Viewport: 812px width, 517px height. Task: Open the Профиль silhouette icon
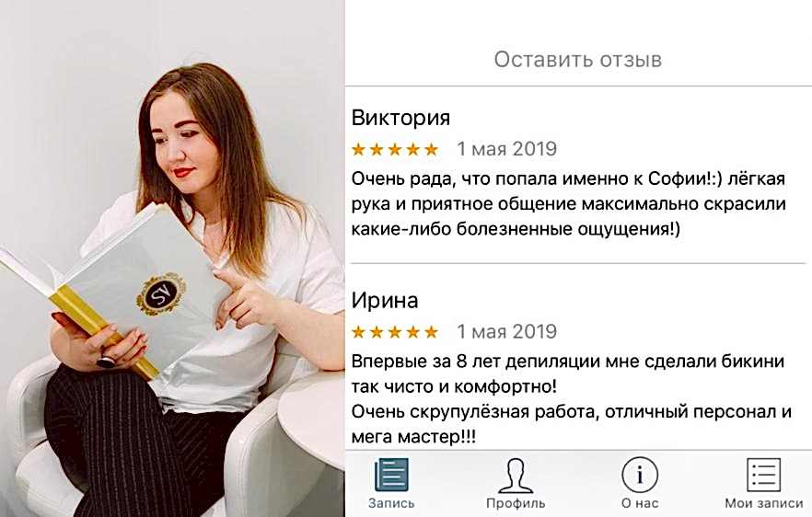(515, 475)
